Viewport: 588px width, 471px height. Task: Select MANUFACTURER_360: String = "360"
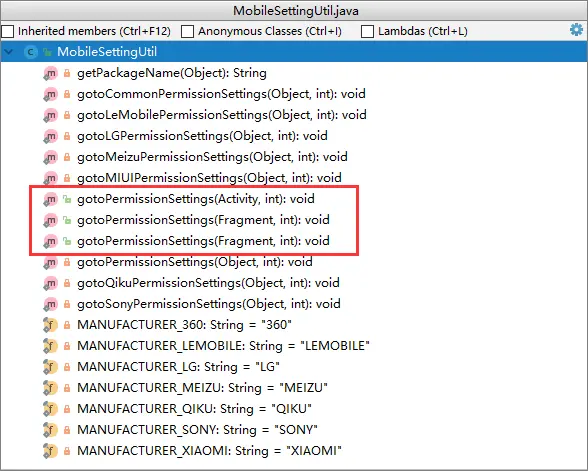(184, 325)
